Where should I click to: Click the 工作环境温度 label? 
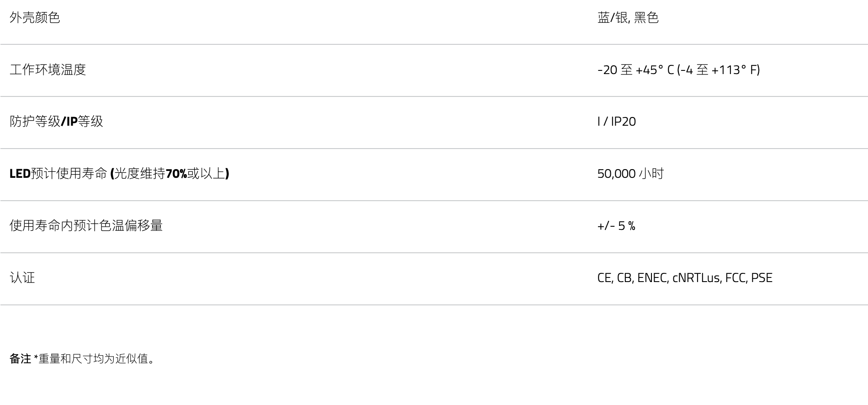coord(48,70)
